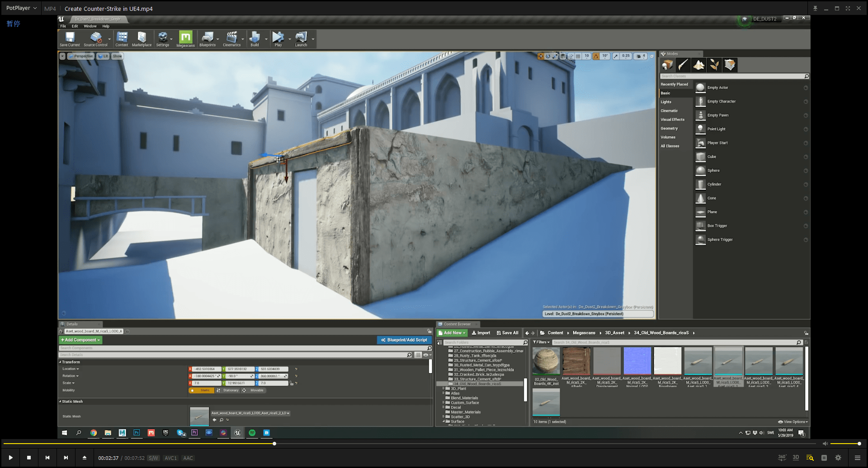The image size is (868, 468).
Task: Open the Content browser toolbar icon
Action: 122,39
